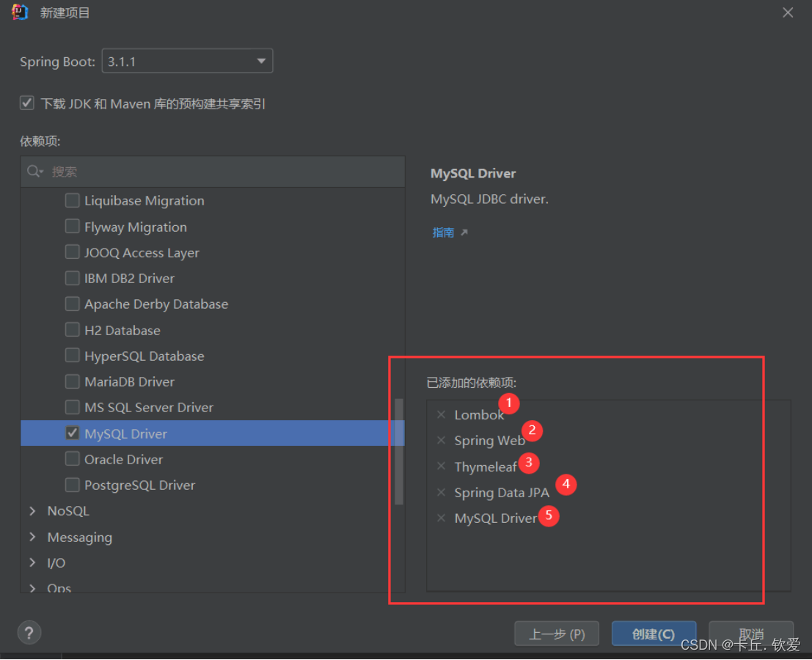Check Apache Derby Database
812x660 pixels.
pos(72,304)
